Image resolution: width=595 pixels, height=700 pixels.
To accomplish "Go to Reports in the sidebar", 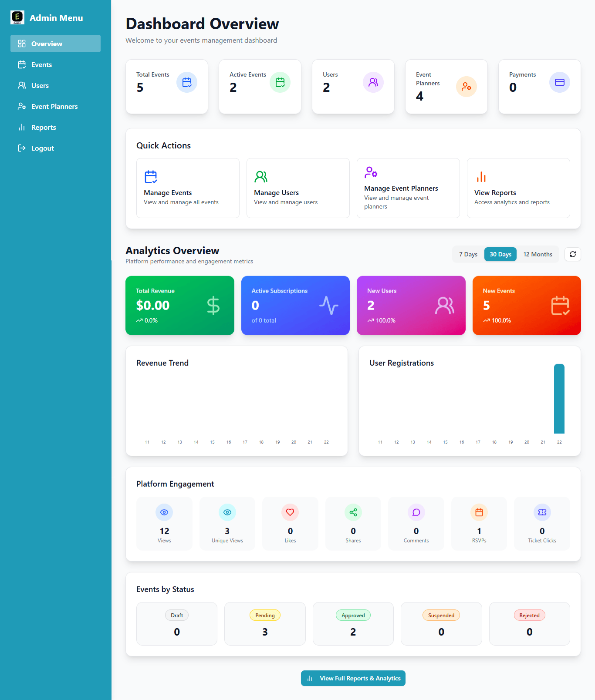I will click(44, 128).
